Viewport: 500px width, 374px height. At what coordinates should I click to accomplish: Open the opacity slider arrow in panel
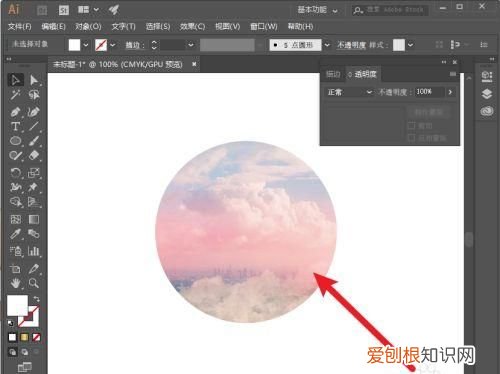click(450, 92)
